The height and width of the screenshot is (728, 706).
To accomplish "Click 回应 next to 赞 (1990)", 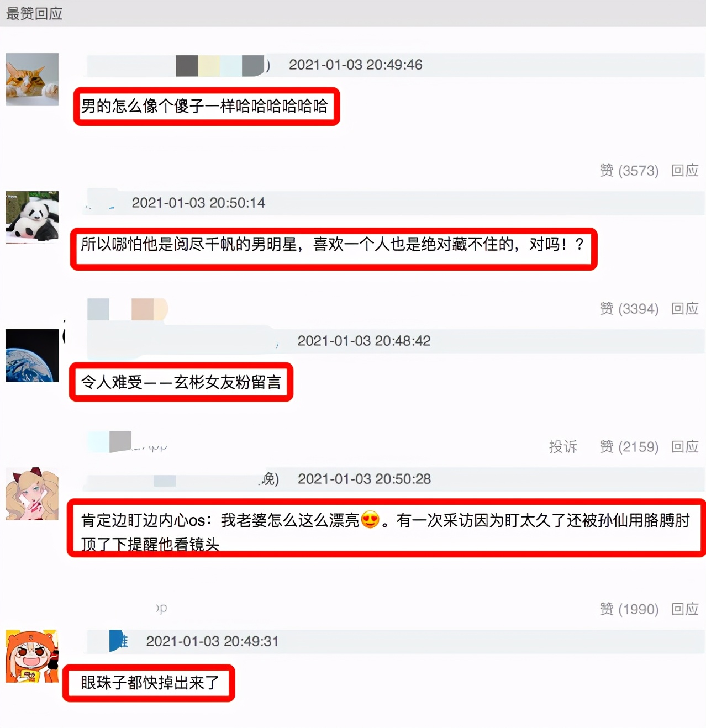I will pos(685,609).
